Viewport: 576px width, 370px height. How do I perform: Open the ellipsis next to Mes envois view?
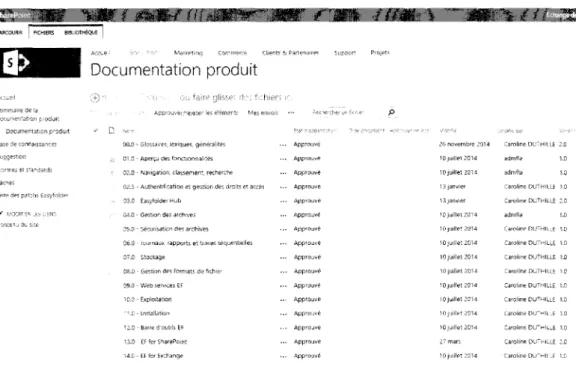[291, 113]
